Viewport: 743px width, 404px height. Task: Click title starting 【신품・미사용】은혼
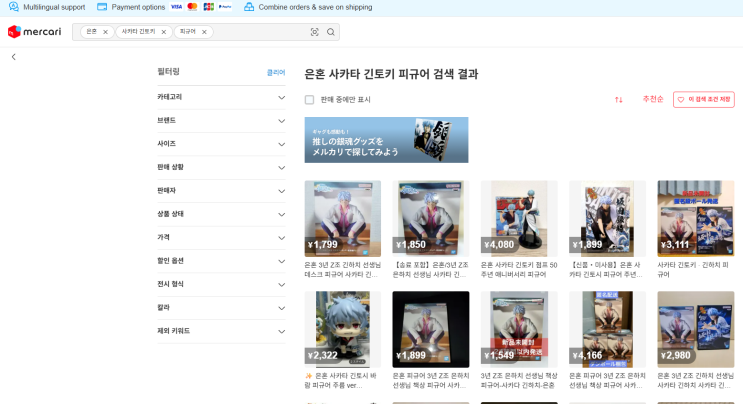pyautogui.click(x=606, y=269)
